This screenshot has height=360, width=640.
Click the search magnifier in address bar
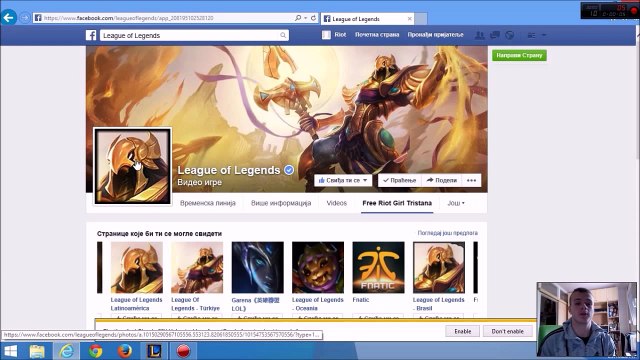point(298,18)
